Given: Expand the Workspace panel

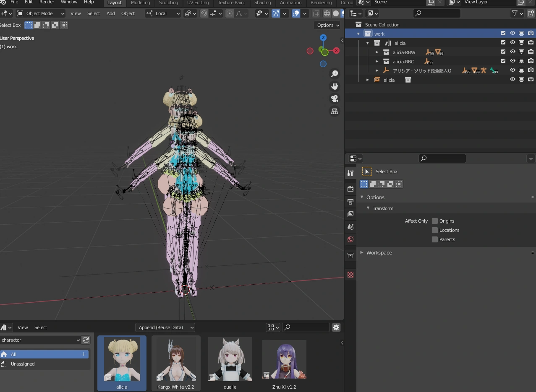Looking at the screenshot, I should (x=379, y=253).
